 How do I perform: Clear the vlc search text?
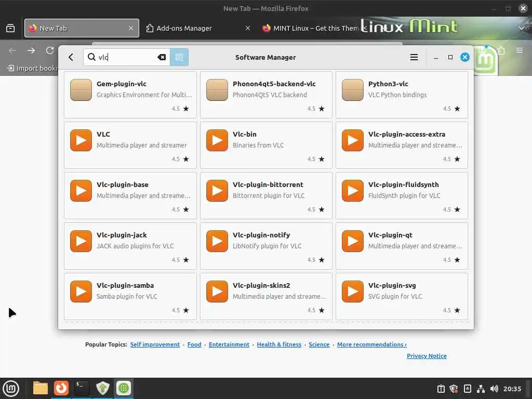point(162,57)
